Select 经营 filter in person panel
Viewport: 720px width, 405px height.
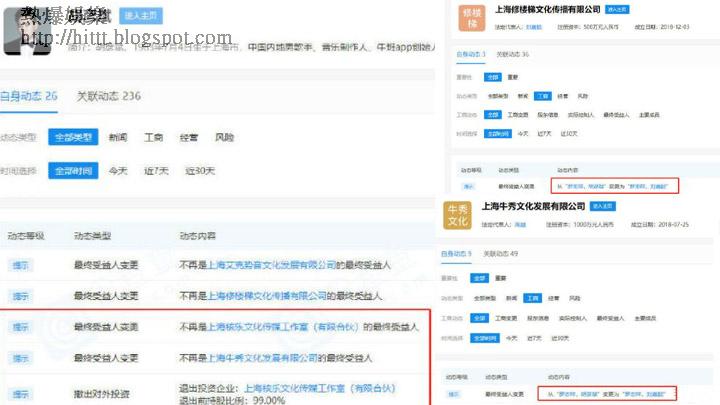click(x=189, y=137)
